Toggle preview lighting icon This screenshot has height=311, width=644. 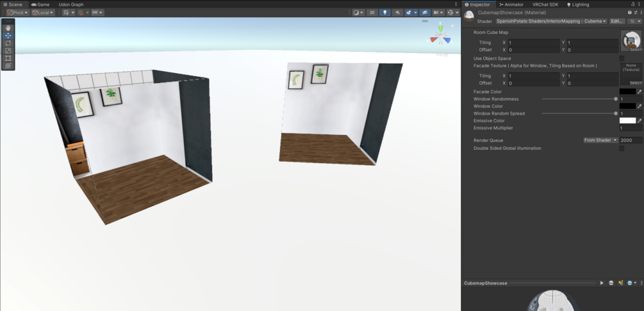click(x=620, y=283)
